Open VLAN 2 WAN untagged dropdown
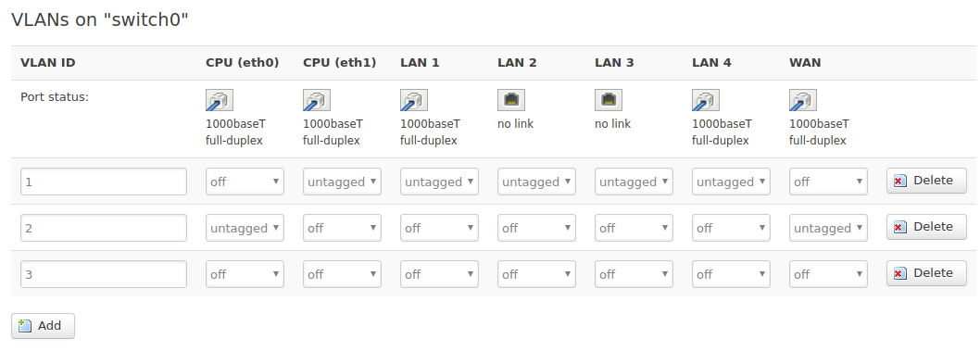The image size is (980, 351). coord(829,228)
